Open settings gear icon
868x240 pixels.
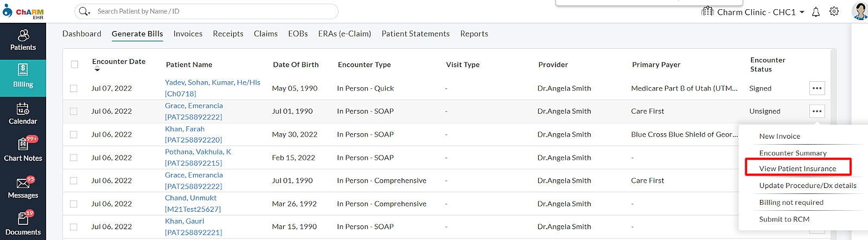[x=834, y=11]
